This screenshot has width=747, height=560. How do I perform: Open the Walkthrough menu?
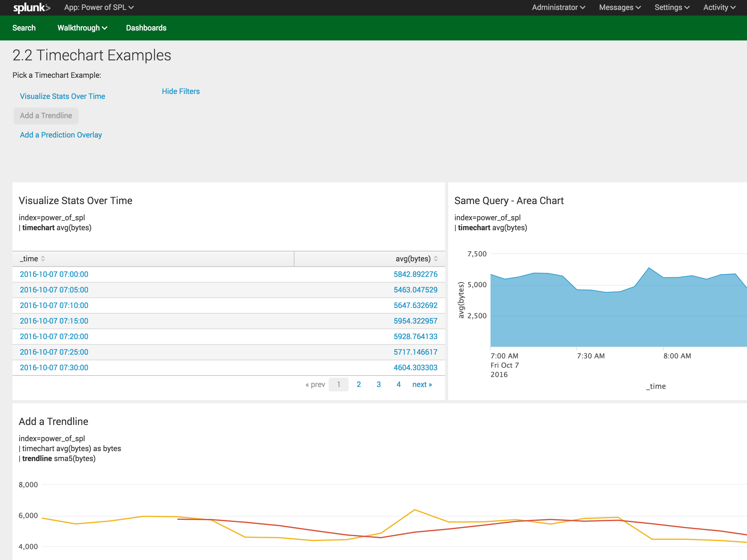(82, 28)
